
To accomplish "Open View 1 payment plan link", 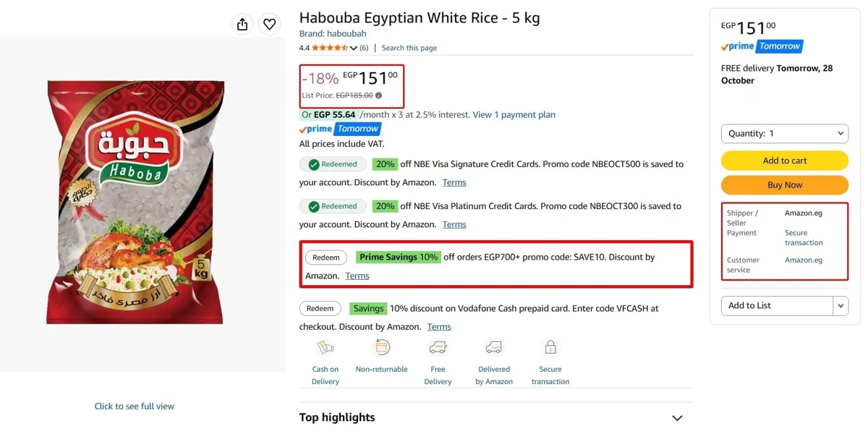I will click(x=514, y=114).
